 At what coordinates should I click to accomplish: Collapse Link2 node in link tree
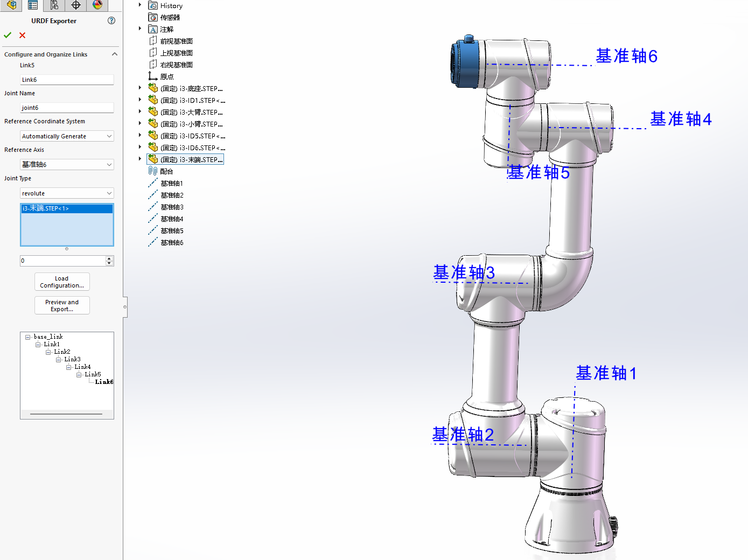tap(48, 352)
